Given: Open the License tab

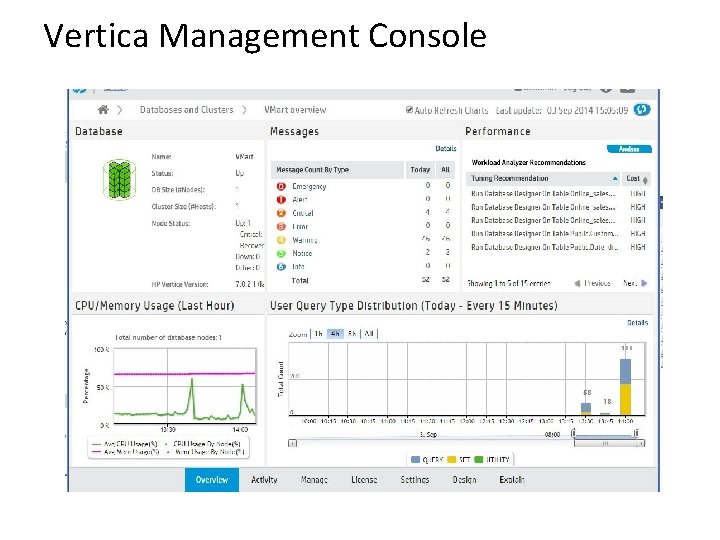Looking at the screenshot, I should pyautogui.click(x=364, y=479).
